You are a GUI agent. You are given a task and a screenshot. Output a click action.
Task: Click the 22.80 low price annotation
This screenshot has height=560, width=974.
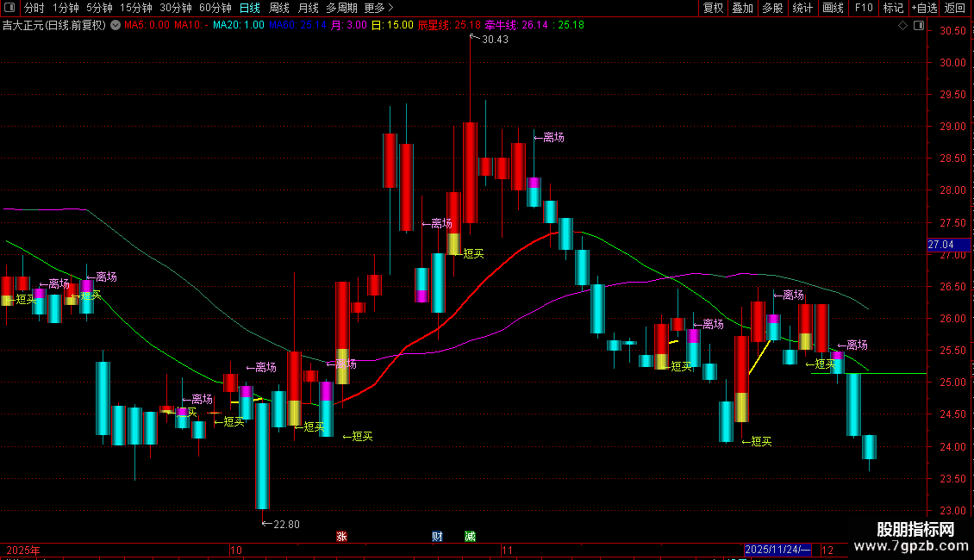286,525
